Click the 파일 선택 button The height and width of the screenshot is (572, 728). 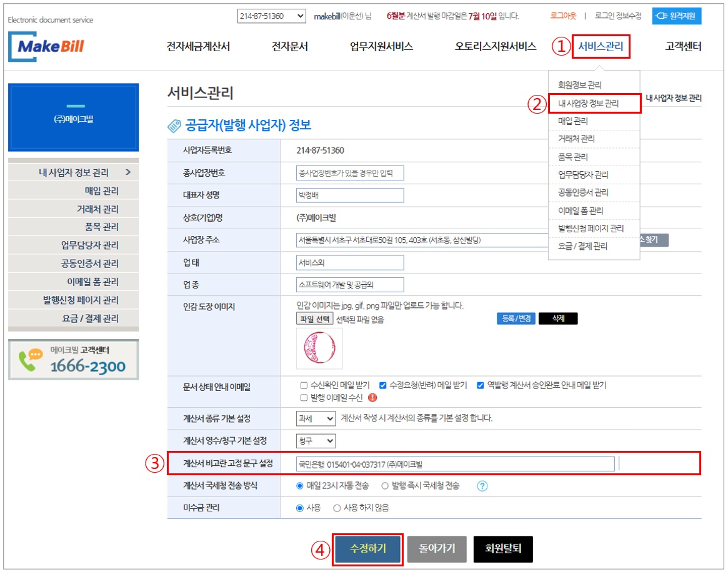coord(315,319)
